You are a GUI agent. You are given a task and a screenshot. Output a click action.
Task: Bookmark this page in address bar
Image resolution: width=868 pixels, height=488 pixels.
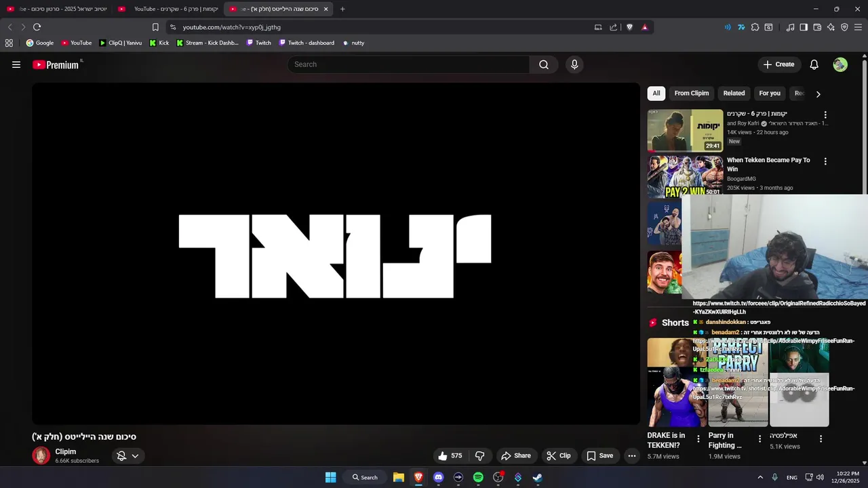[155, 27]
